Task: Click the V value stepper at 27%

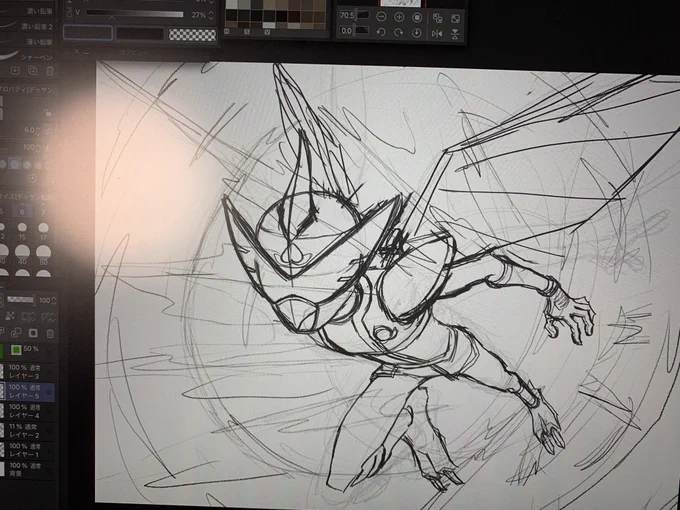Action: click(x=211, y=15)
